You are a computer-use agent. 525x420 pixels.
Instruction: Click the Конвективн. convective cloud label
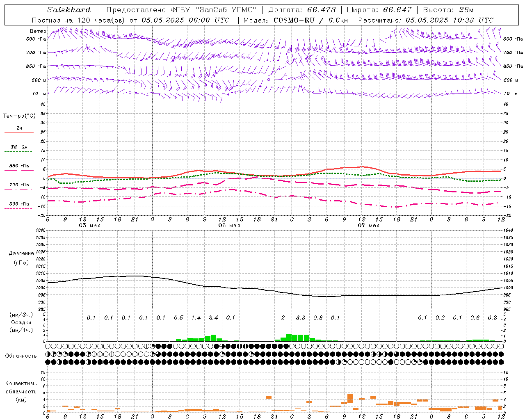point(21,383)
